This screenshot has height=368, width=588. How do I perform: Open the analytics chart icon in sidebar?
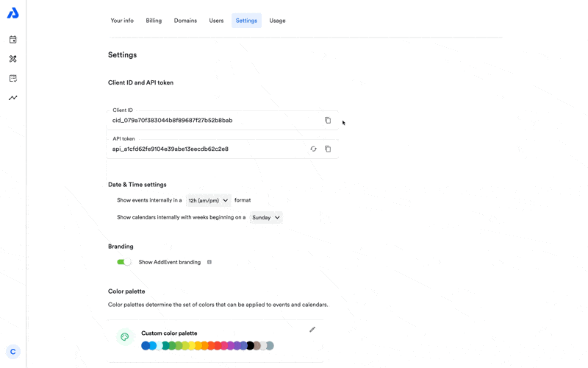(x=12, y=98)
